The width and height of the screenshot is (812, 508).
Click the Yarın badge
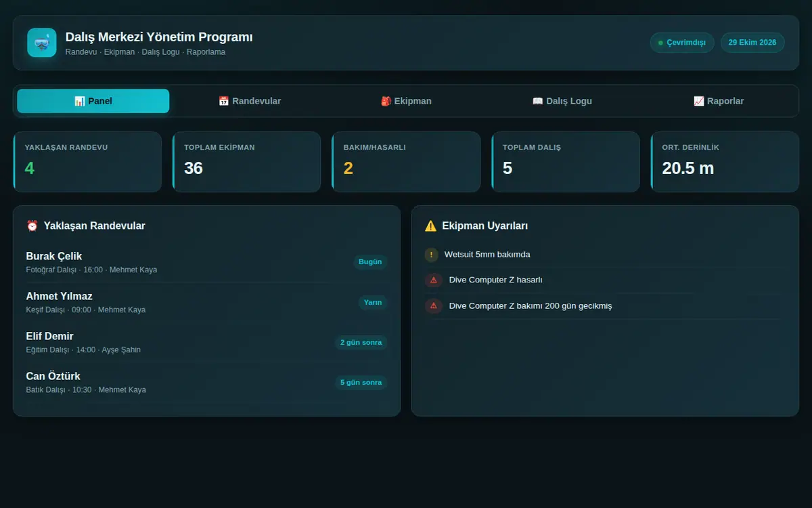373,302
